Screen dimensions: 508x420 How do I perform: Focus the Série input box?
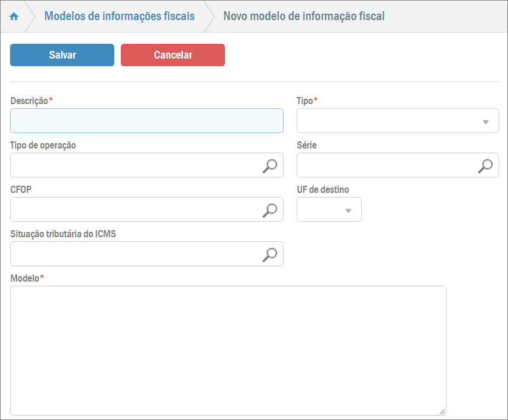click(385, 166)
